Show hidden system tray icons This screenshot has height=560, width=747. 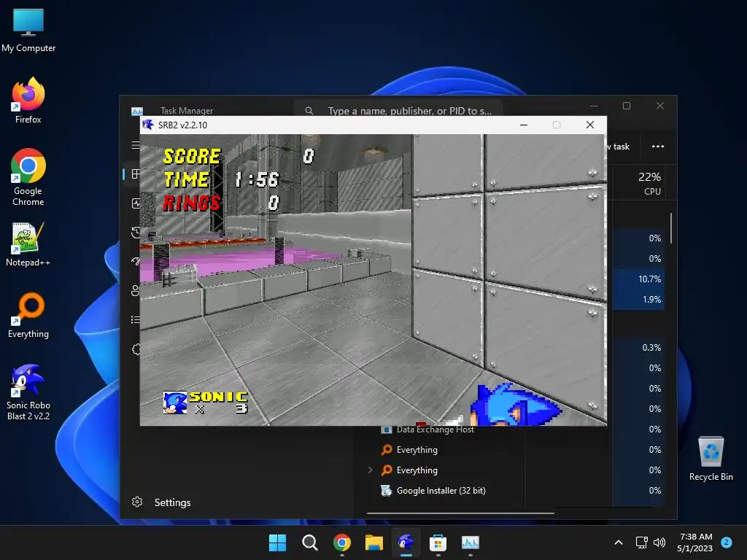coord(619,542)
